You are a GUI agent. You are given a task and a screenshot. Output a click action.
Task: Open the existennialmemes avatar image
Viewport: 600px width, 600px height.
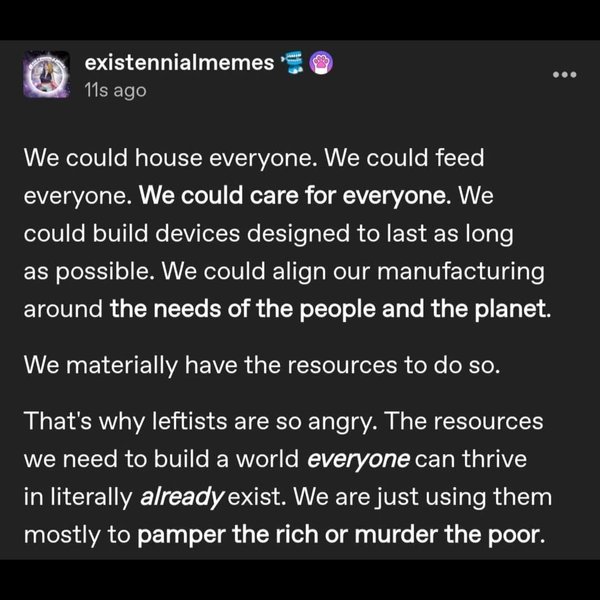[x=46, y=75]
